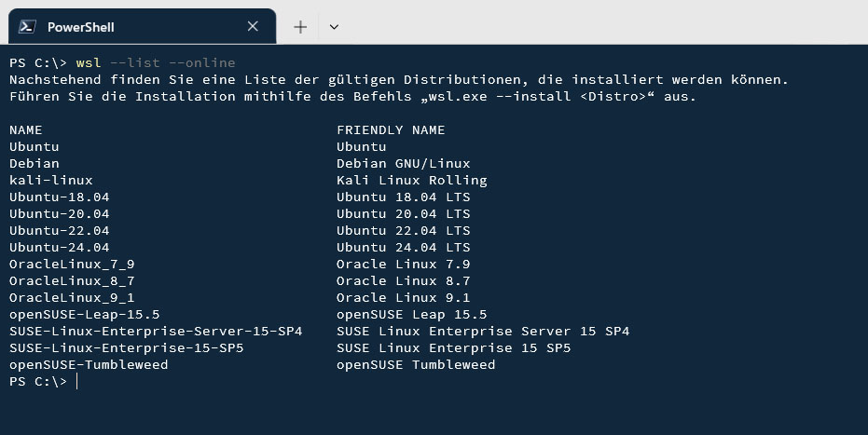Viewport: 868px width, 435px height.
Task: Click the 'OracleLinux_9_1' distribution name
Action: point(72,297)
